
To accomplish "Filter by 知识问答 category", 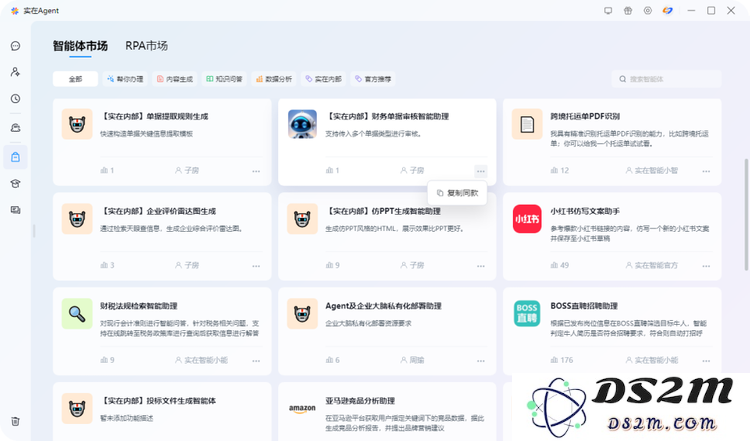I will click(x=224, y=79).
